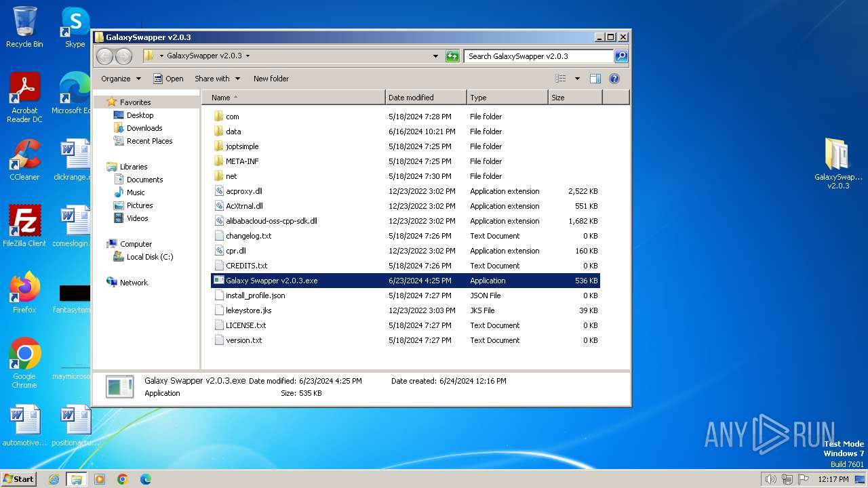This screenshot has width=868, height=488.
Task: Select Firefox desktop shortcut
Action: coord(24,293)
